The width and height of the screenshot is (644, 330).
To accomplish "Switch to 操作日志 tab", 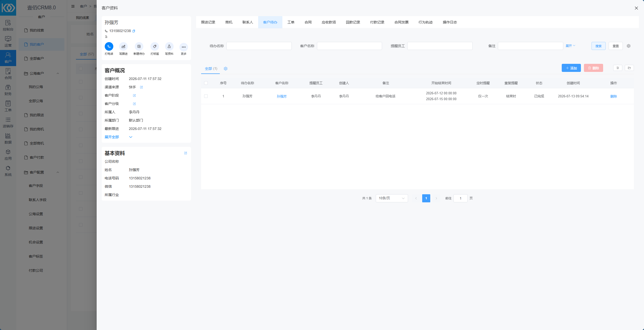I will pyautogui.click(x=450, y=22).
